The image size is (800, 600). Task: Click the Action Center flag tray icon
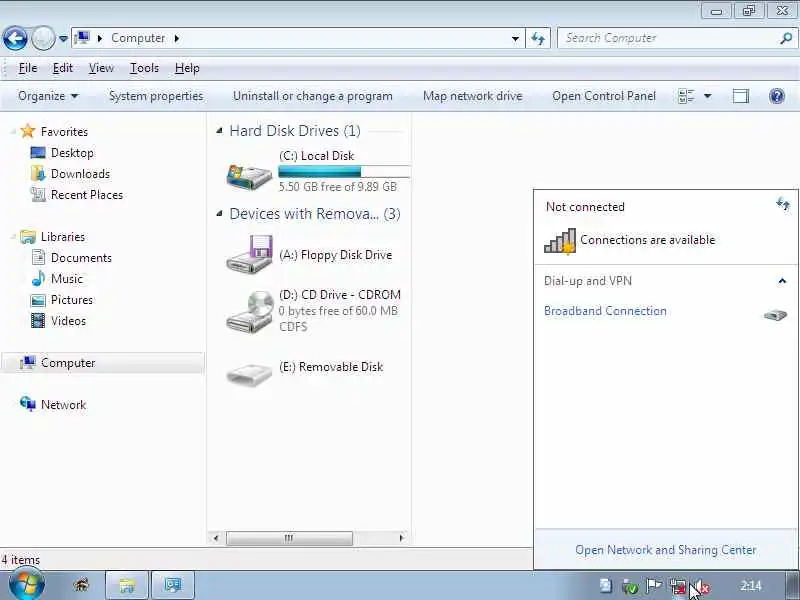click(x=654, y=586)
